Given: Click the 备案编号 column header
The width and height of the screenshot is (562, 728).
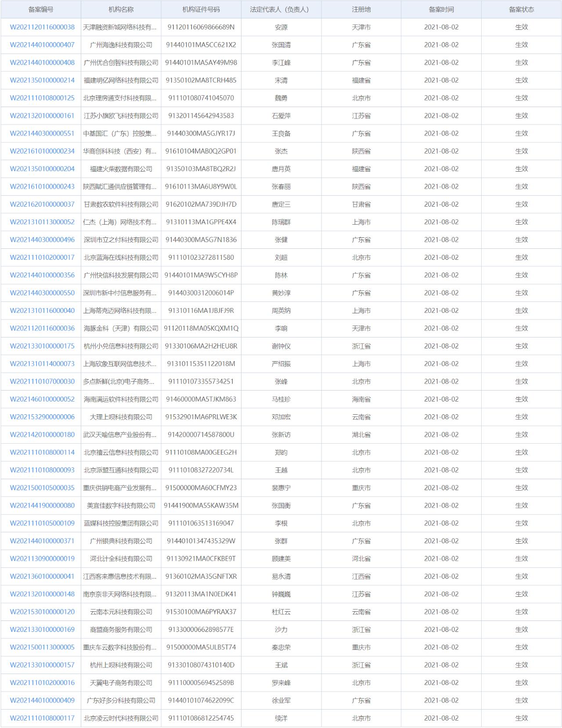Looking at the screenshot, I should tap(41, 9).
